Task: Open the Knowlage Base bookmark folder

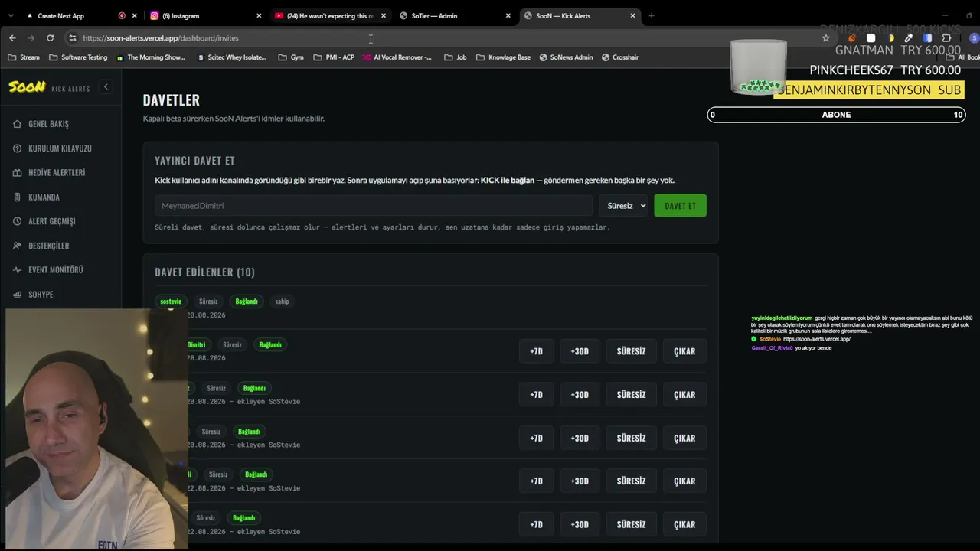Action: [x=503, y=57]
